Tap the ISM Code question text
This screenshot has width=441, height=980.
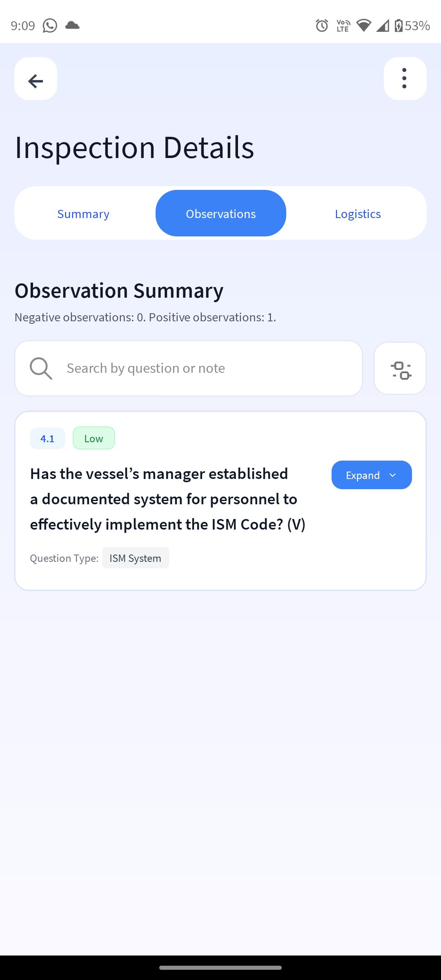(167, 499)
